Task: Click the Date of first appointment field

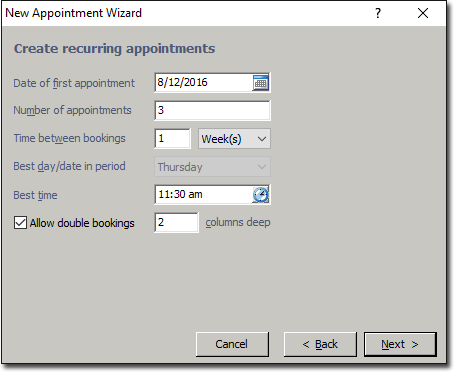Action: coord(203,82)
